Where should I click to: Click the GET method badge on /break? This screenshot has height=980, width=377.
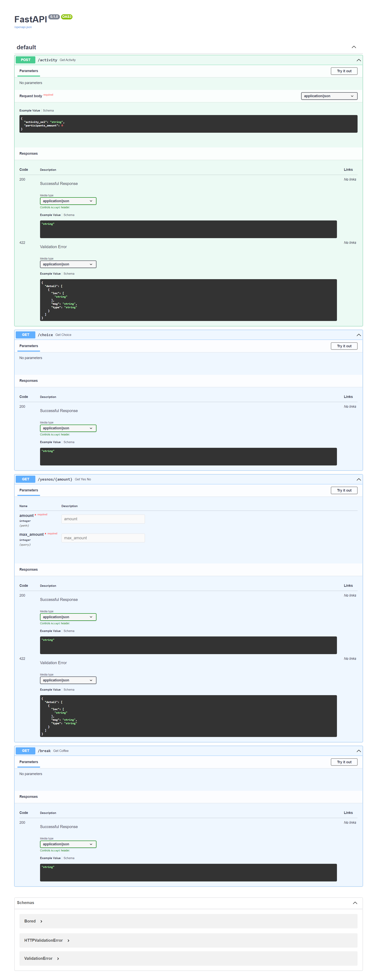25,751
